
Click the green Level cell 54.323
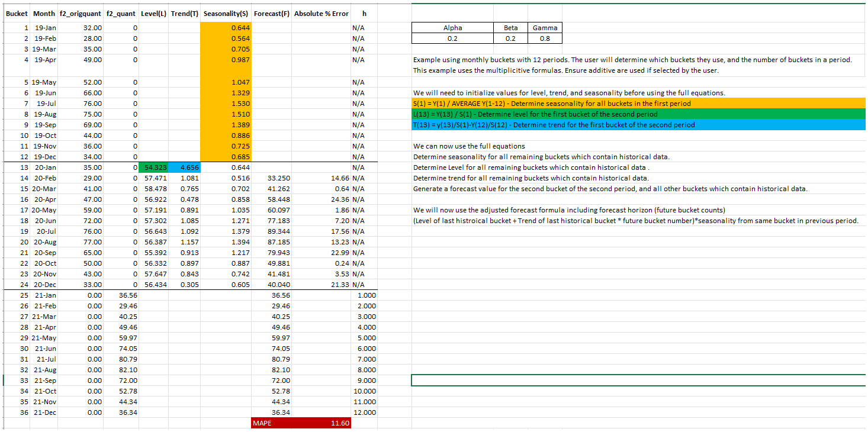click(x=153, y=167)
